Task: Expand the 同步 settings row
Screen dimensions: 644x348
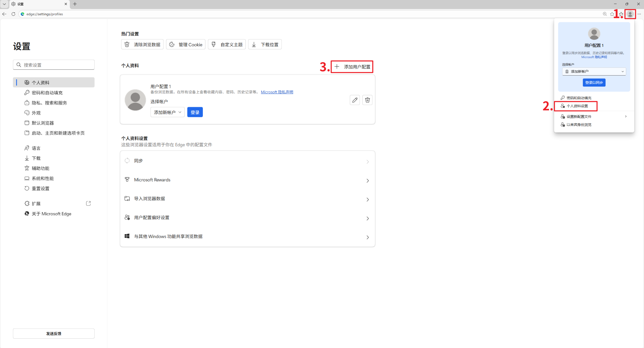Action: [247, 161]
